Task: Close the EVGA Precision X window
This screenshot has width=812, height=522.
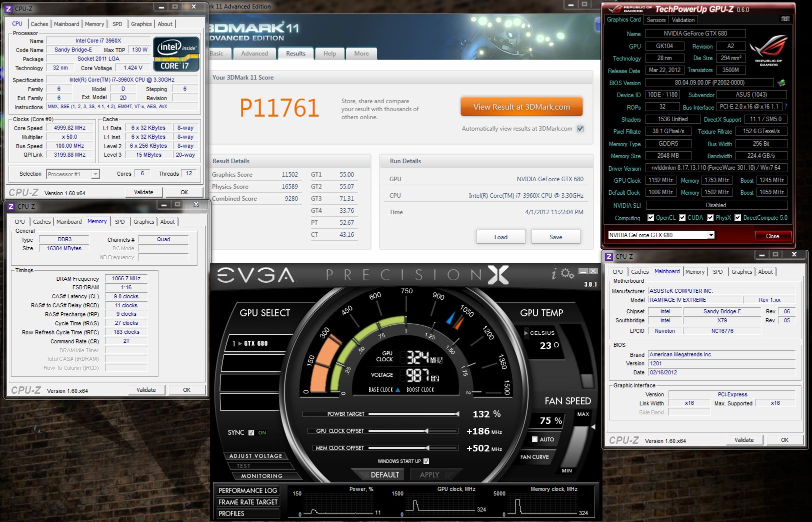Action: pos(593,271)
